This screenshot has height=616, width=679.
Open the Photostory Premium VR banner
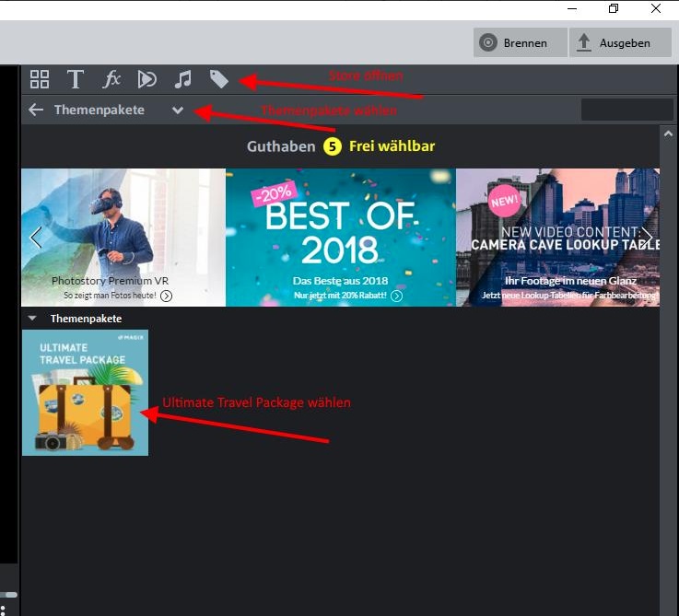tap(123, 238)
